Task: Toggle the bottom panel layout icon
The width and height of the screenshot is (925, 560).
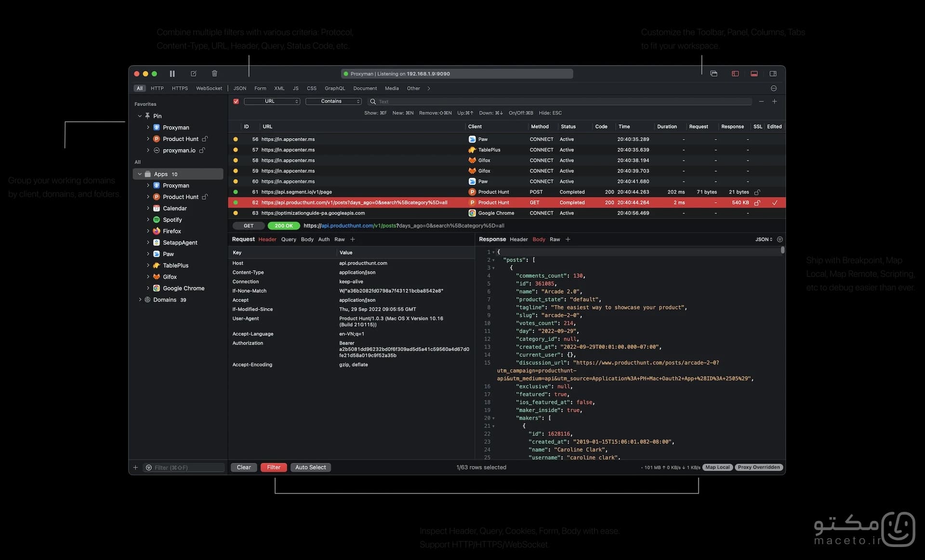Action: [x=754, y=74]
